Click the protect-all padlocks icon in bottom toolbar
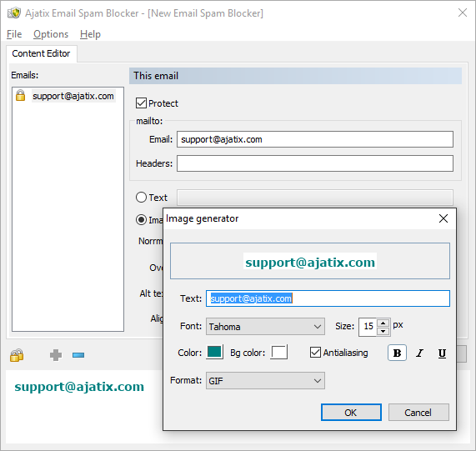This screenshot has width=476, height=451. click(17, 355)
